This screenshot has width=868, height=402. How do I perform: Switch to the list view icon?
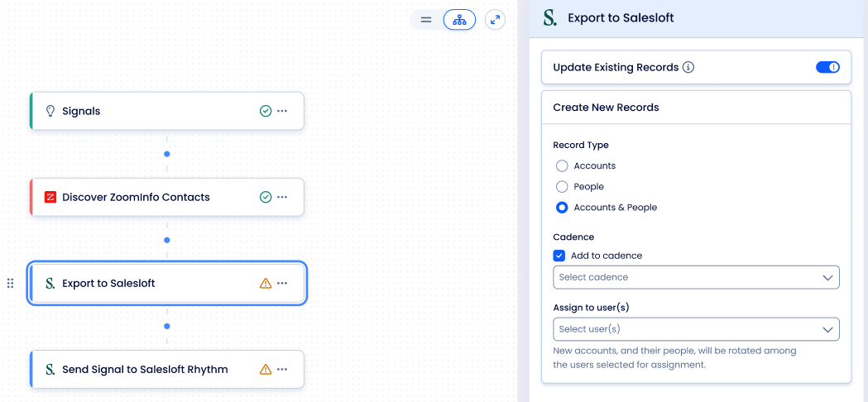coord(425,20)
